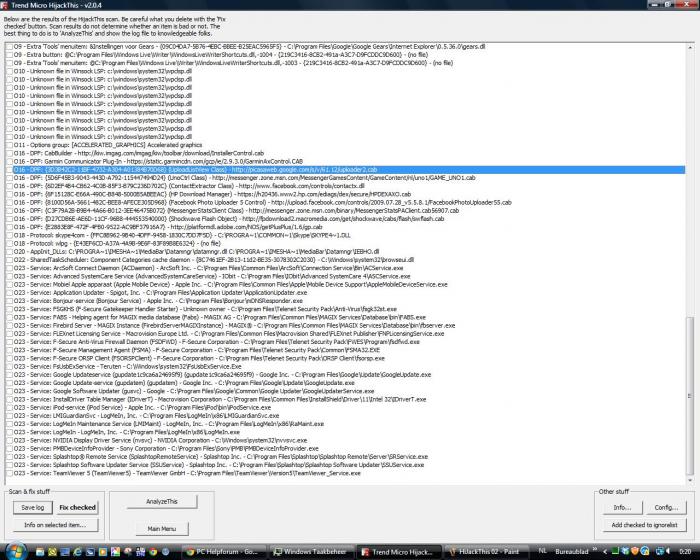Check ArcSoft Connect Daemon service entry

pos(9,268)
